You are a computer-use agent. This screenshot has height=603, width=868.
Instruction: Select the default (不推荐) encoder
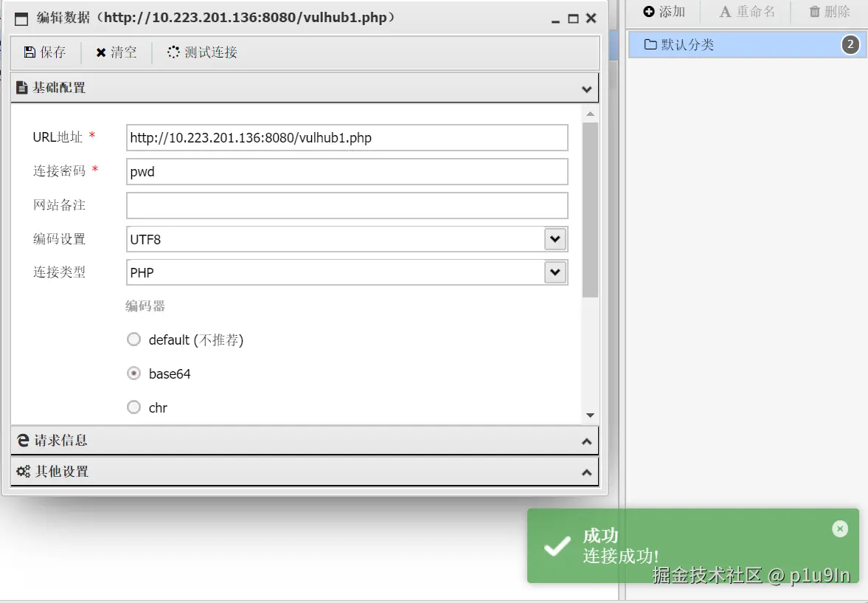click(x=134, y=340)
